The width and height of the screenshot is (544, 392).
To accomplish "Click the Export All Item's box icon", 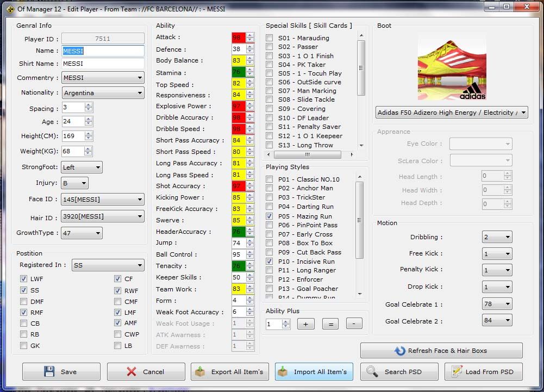I will [x=200, y=372].
